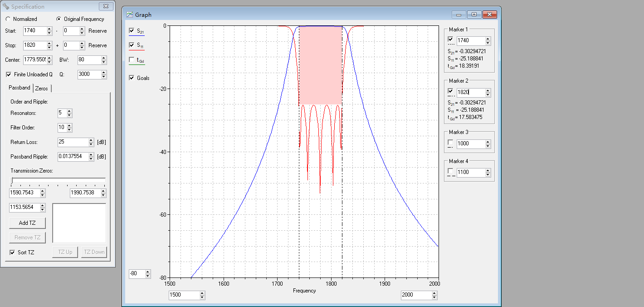Disable the Marker 2 checkbox
The height and width of the screenshot is (307, 644).
[x=450, y=91]
